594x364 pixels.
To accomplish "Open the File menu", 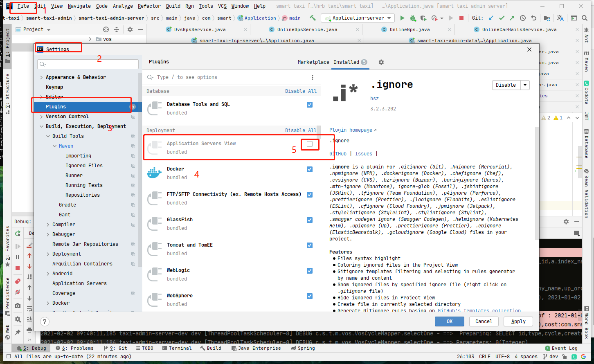I will point(23,6).
